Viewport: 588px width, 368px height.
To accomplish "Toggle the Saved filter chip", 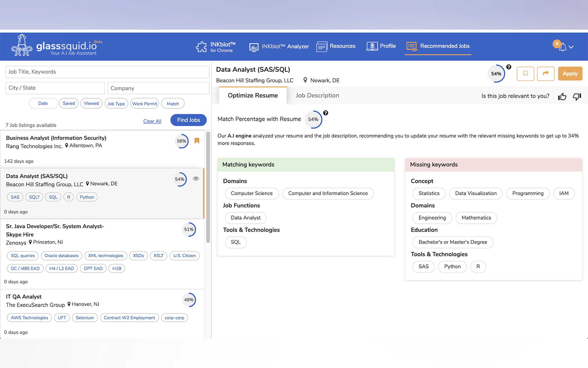I will coord(69,103).
